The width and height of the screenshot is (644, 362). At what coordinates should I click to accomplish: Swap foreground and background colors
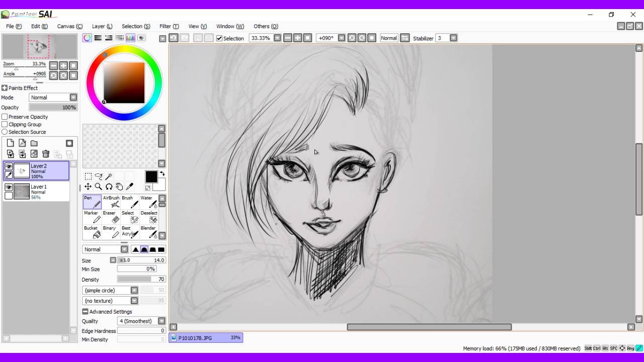pyautogui.click(x=162, y=174)
